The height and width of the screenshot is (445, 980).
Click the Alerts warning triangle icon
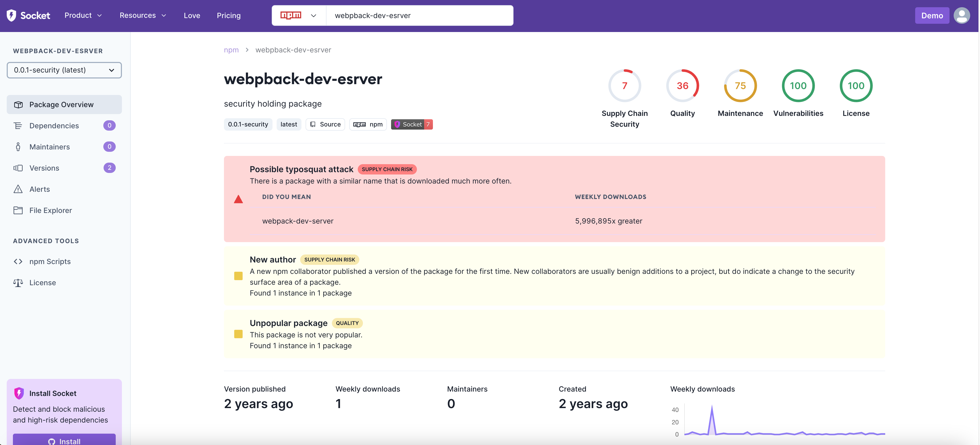tap(18, 189)
